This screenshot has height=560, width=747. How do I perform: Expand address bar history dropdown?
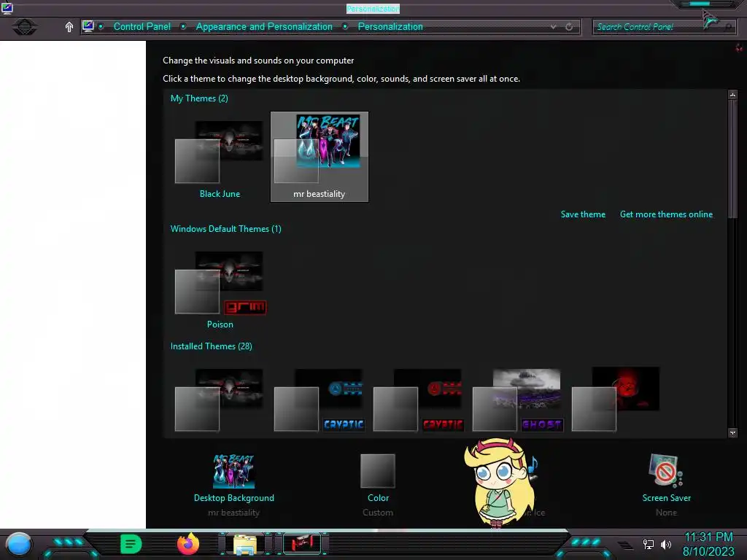(553, 27)
